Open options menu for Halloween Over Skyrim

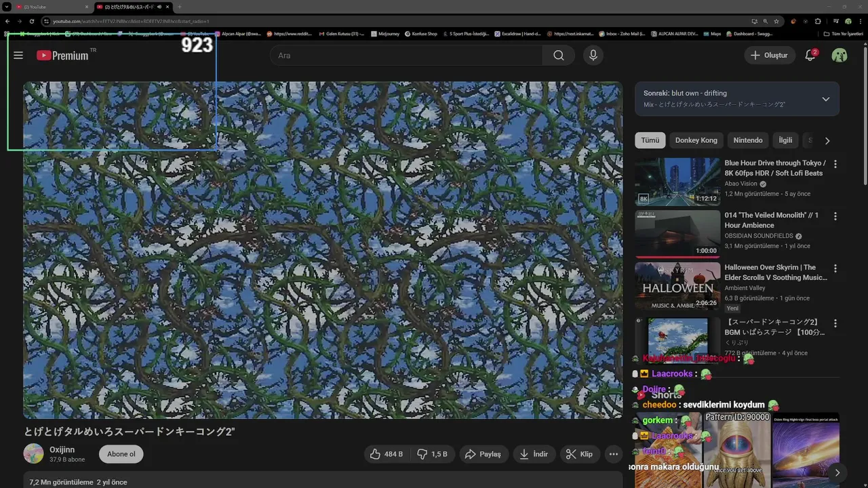[835, 268]
